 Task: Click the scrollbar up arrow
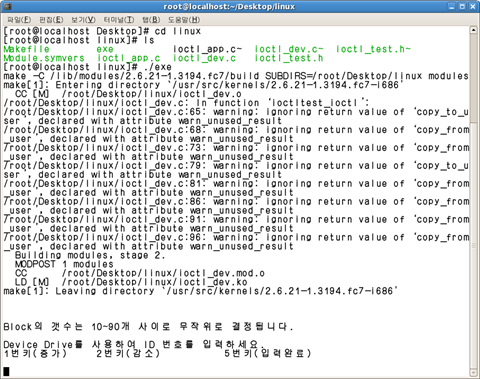tap(473, 30)
